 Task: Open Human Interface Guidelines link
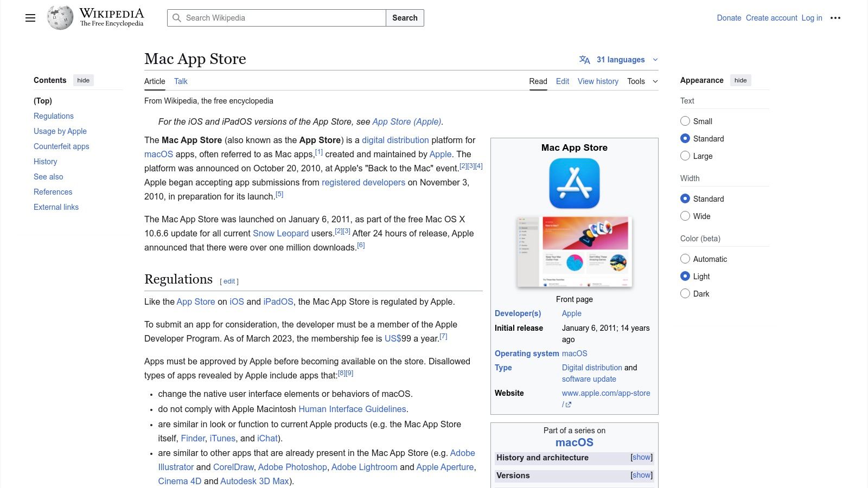click(x=352, y=409)
